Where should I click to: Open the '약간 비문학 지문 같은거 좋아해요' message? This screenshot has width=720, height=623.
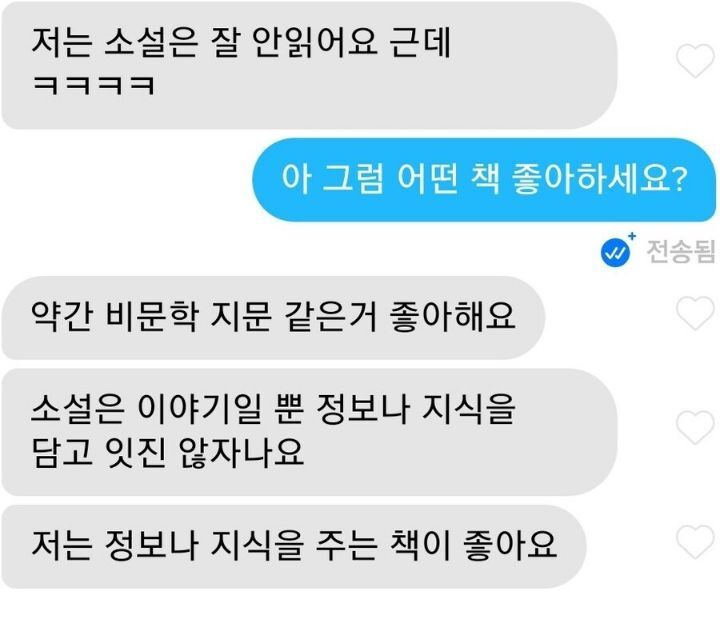click(x=273, y=318)
